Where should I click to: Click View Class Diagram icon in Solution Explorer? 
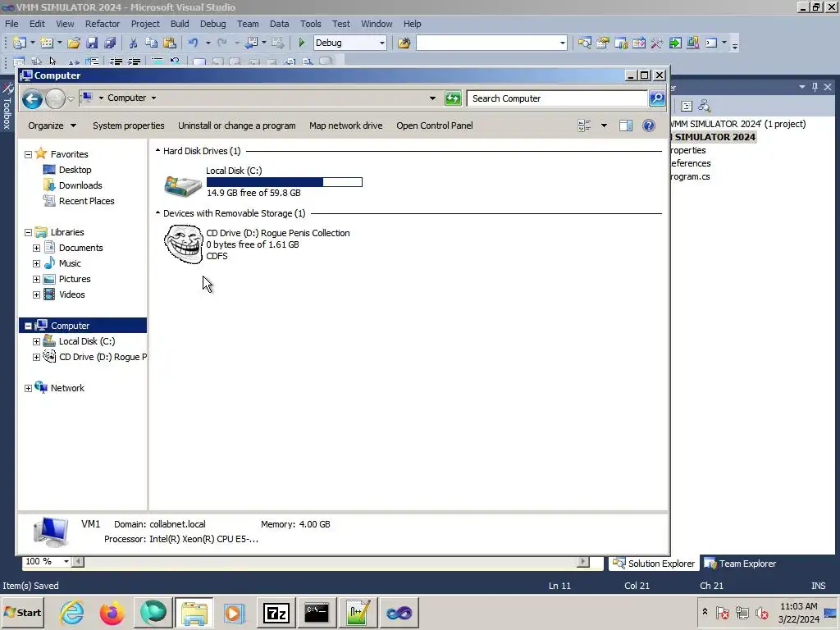click(705, 106)
